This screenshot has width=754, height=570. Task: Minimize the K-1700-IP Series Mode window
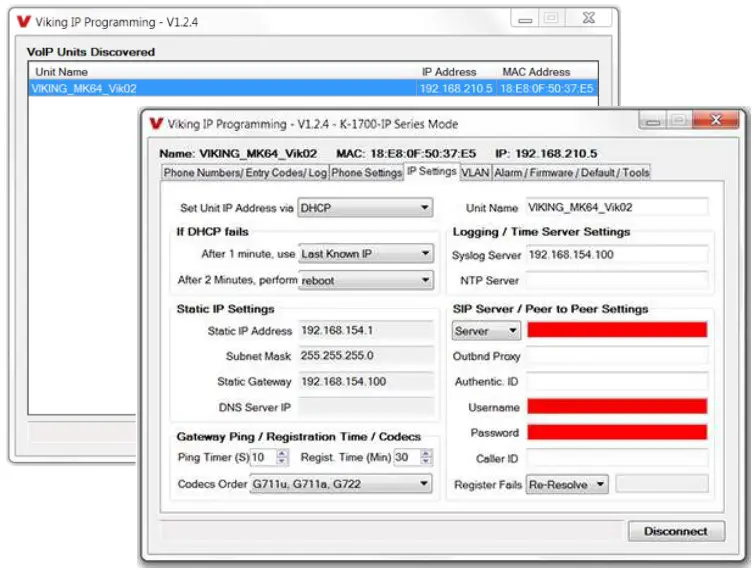(x=653, y=120)
